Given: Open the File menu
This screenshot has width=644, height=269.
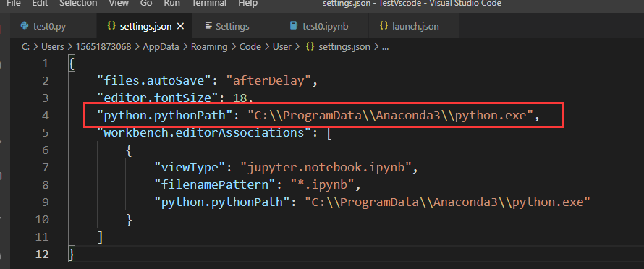Looking at the screenshot, I should click(x=14, y=4).
